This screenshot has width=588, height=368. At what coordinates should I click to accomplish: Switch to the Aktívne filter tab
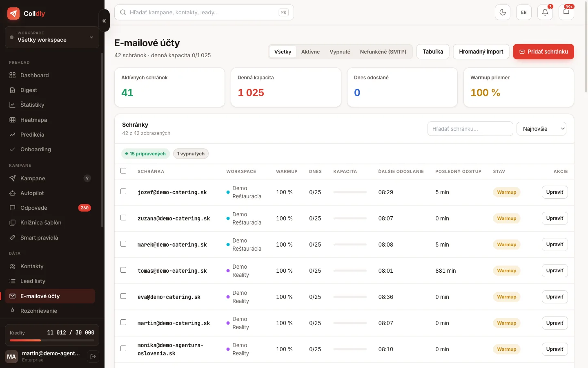coord(310,52)
